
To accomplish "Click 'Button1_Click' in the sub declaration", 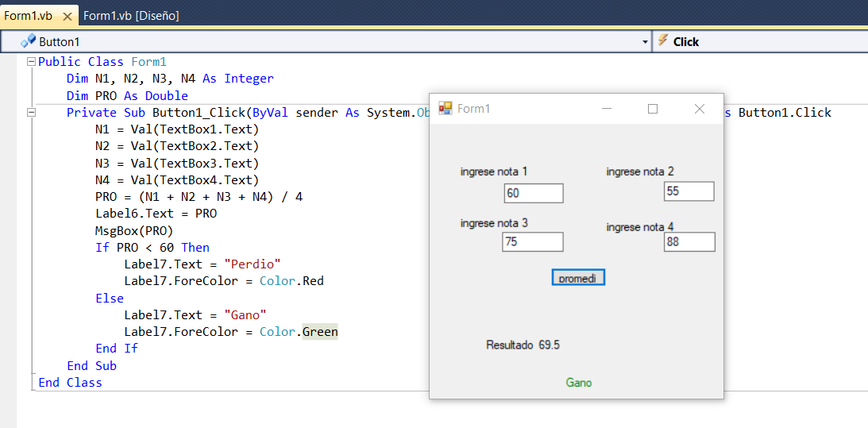I will (199, 113).
